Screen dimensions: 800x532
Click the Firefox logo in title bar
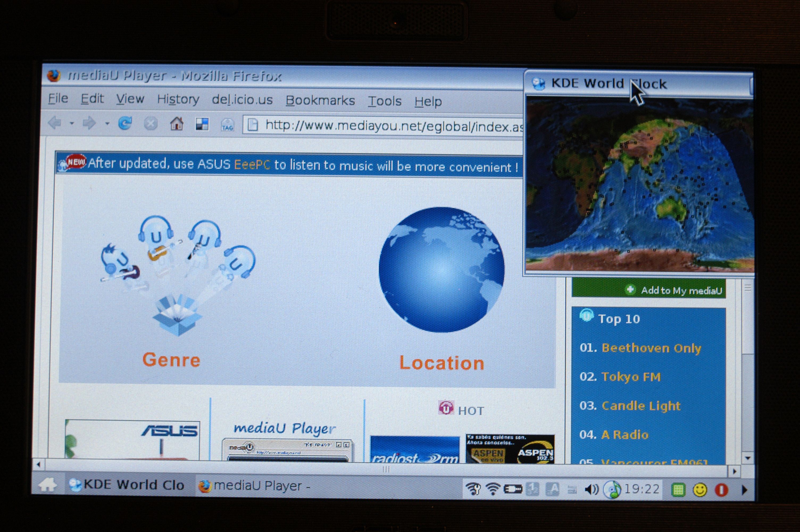(x=53, y=75)
